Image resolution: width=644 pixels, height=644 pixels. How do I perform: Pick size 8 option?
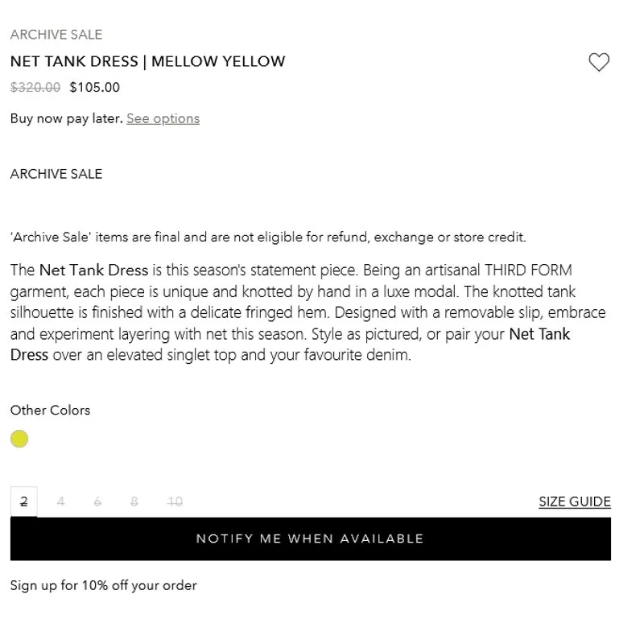(x=134, y=502)
